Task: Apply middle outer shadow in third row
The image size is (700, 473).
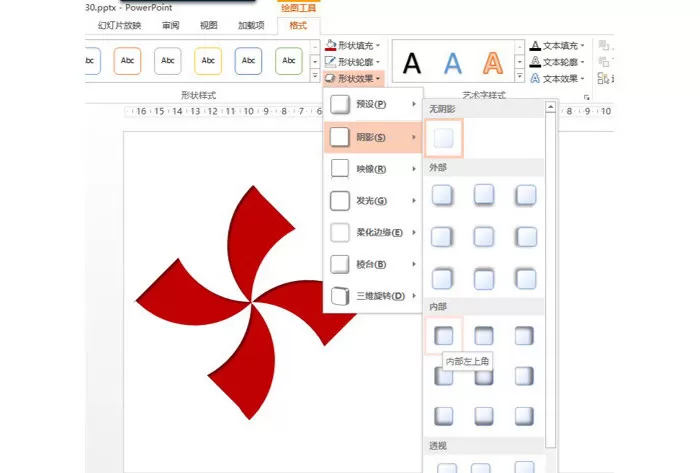Action: [x=484, y=279]
